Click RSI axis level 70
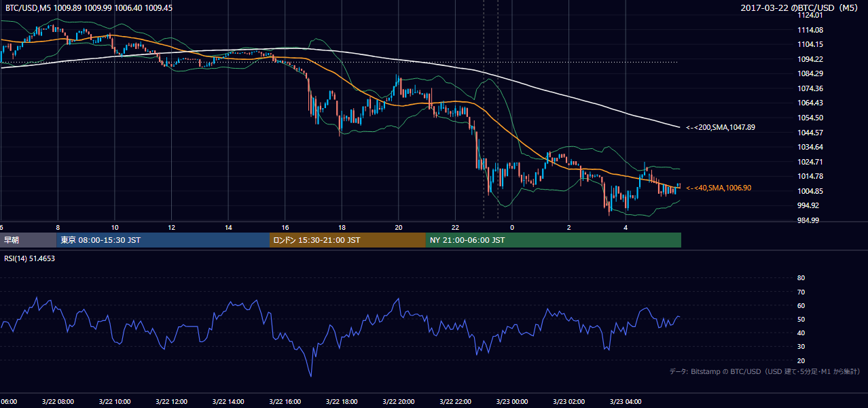This screenshot has width=868, height=408. pos(801,292)
